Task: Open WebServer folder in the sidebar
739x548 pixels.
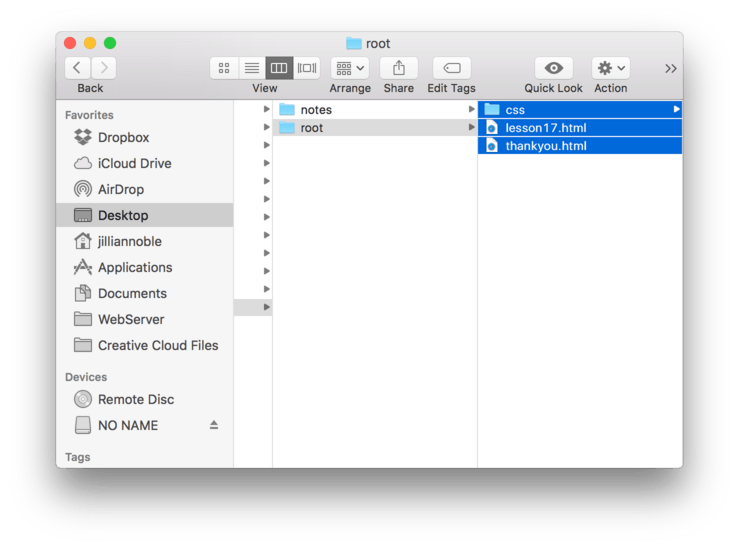Action: point(145,319)
